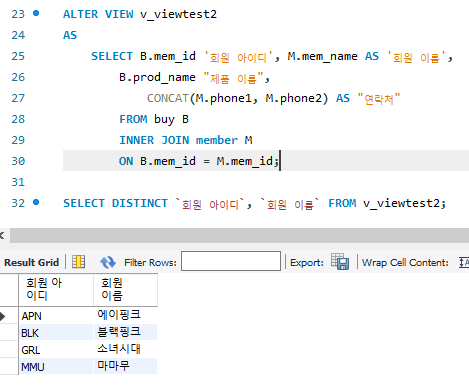Select the MMU cell
The image size is (469, 385).
(56, 367)
